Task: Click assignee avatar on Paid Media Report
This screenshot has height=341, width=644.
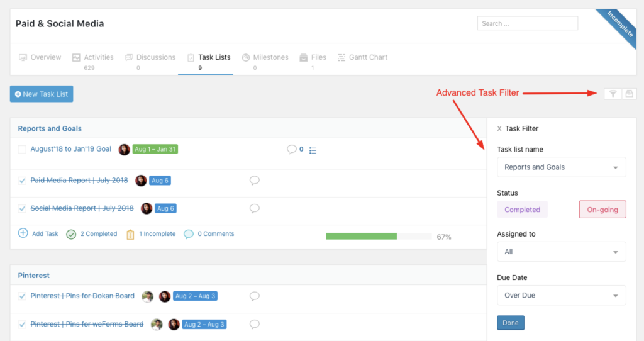Action: [141, 181]
